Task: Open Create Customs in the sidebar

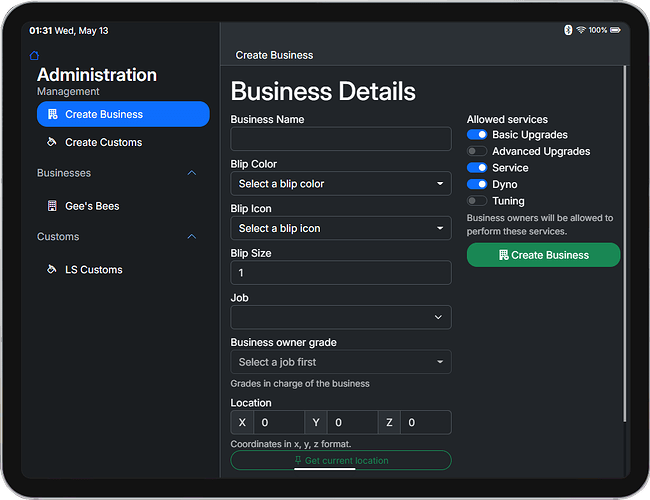Action: 123,142
